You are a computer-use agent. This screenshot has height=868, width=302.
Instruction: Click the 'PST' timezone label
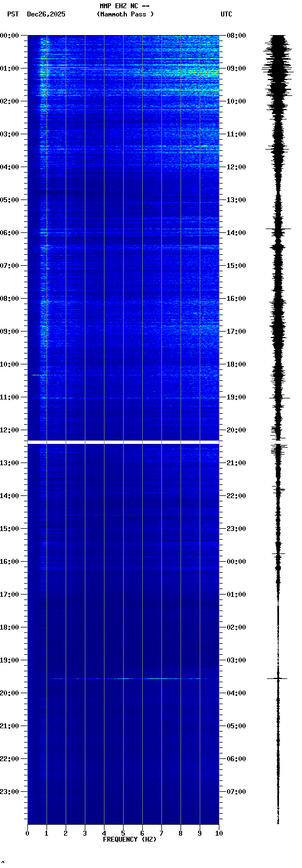pos(13,14)
